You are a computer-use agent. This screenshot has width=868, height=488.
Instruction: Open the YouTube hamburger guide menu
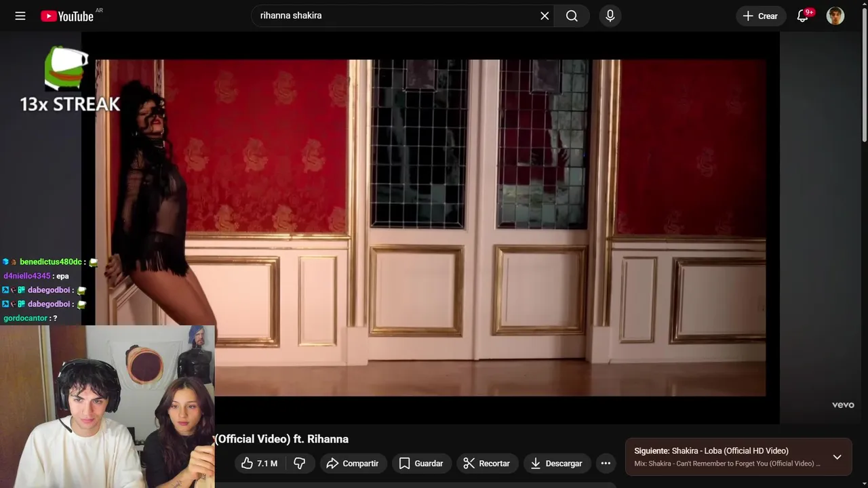(20, 16)
